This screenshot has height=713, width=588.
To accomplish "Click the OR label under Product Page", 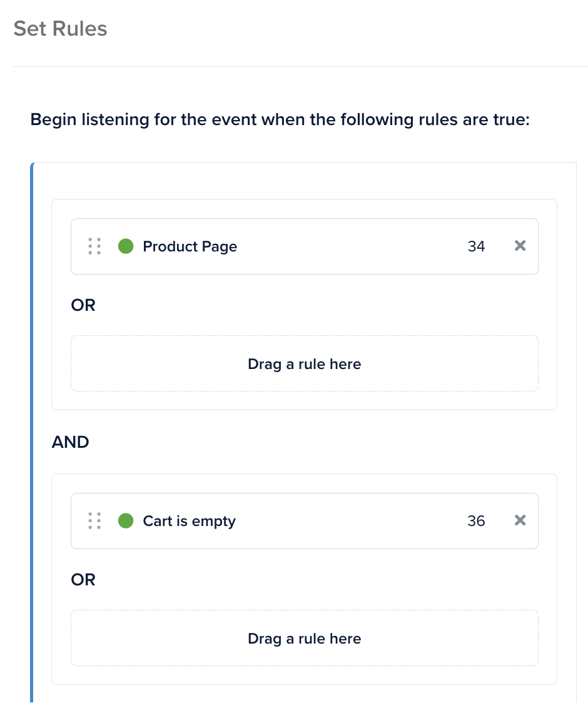I will click(83, 305).
